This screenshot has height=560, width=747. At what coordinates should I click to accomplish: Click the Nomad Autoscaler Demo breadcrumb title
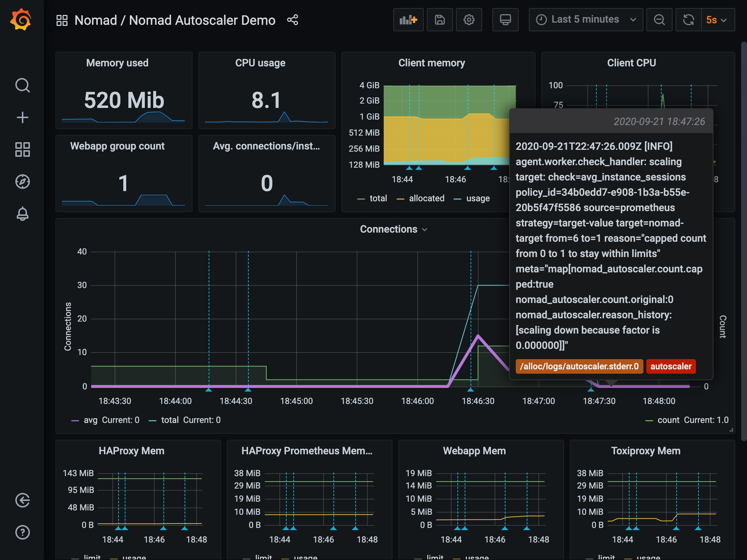coord(202,20)
